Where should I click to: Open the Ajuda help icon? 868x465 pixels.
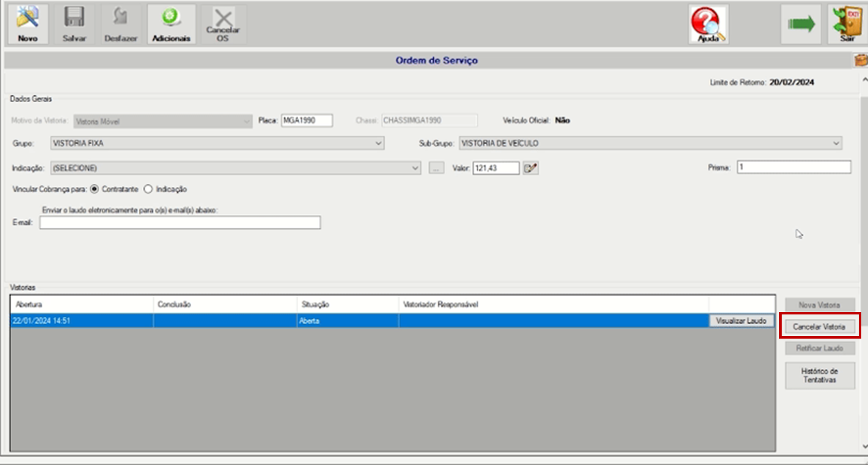coord(708,24)
